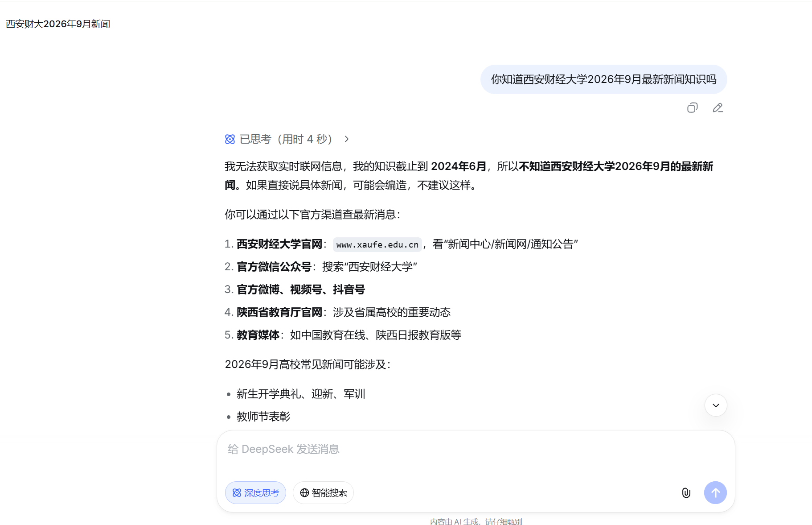This screenshot has height=525, width=812.
Task: Click the line 你可以通过以下官方渠道查最新消息
Action: (312, 215)
